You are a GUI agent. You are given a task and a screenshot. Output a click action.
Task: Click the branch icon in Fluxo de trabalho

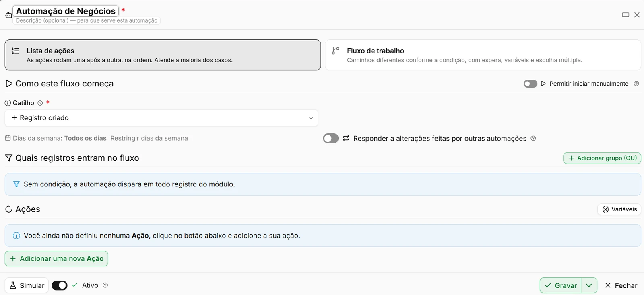(335, 51)
